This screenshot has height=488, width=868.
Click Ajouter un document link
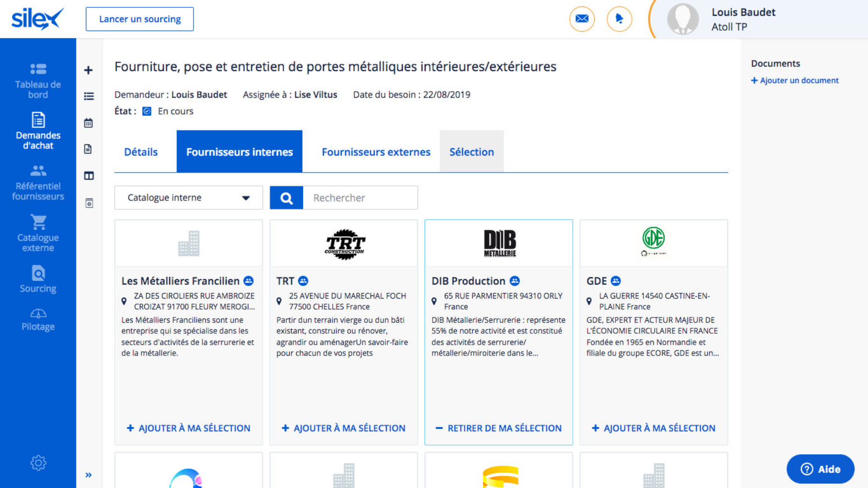[x=795, y=80]
